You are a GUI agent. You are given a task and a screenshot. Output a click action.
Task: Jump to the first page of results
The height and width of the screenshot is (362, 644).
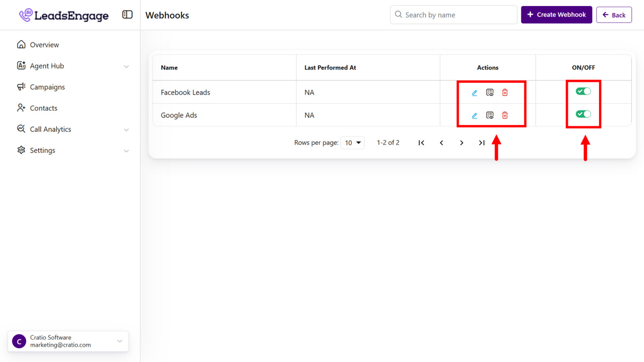tap(421, 143)
